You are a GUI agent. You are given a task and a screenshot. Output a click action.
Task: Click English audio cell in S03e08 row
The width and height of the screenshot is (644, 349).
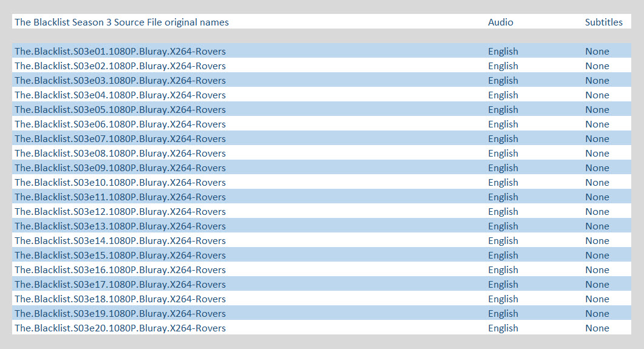click(503, 154)
